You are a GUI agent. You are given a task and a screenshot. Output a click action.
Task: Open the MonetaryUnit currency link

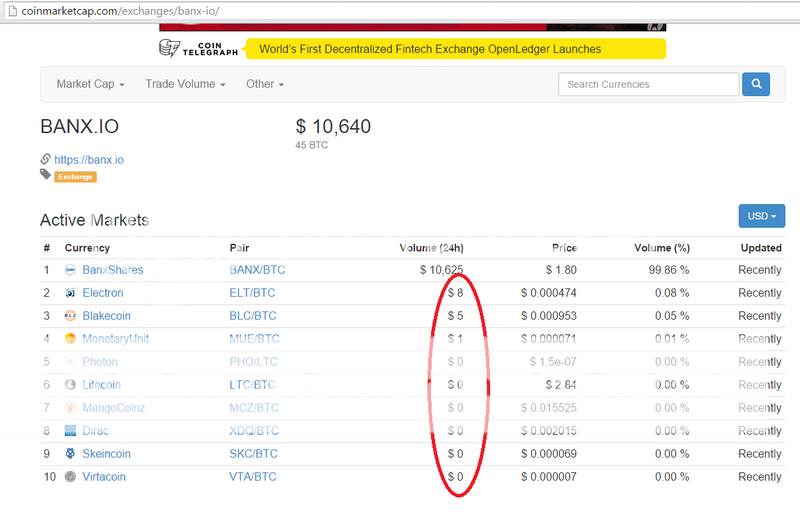[x=116, y=339]
